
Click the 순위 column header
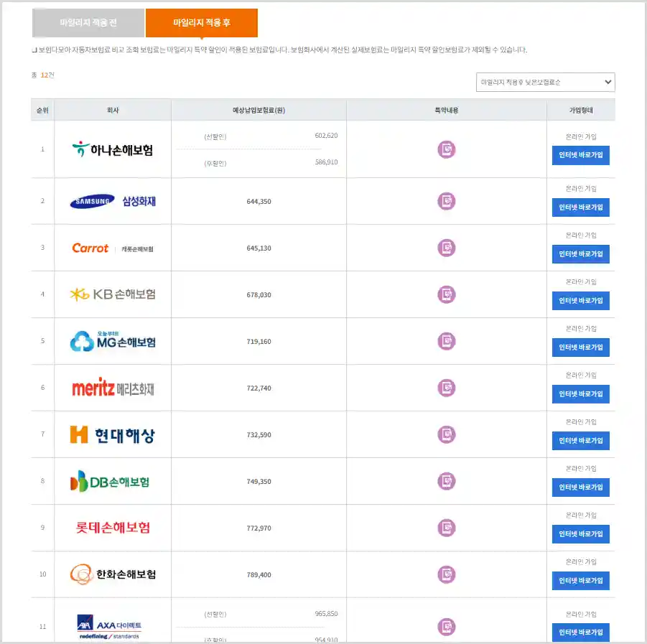click(42, 110)
